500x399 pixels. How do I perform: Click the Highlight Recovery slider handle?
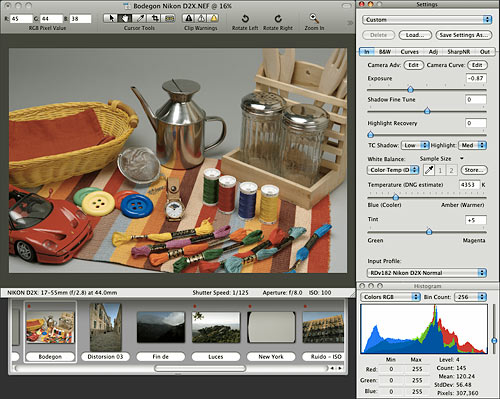(x=370, y=135)
